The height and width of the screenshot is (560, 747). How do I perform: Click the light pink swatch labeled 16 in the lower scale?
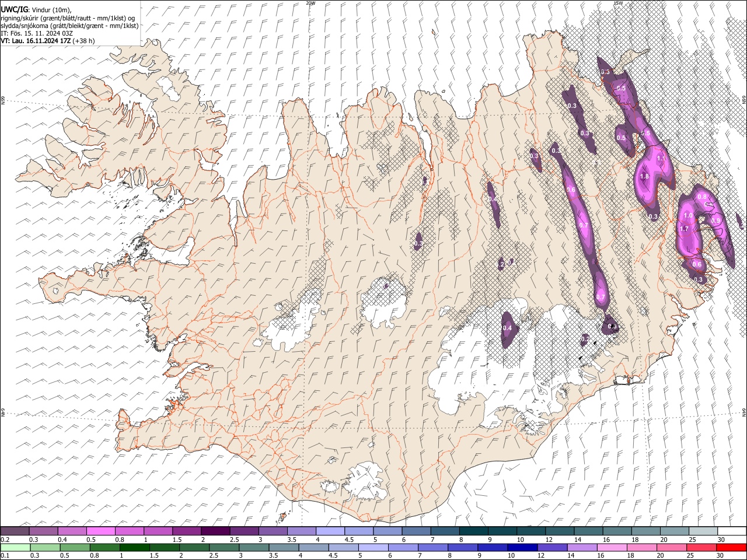[x=612, y=548]
